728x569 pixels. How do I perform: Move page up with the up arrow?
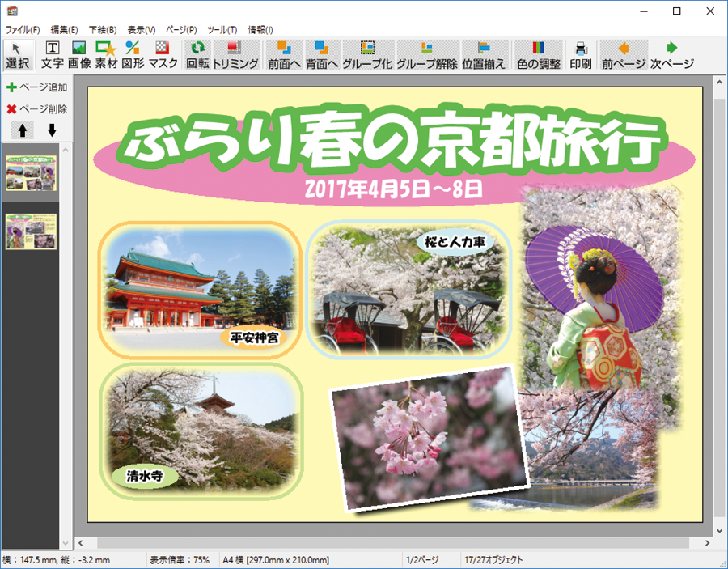tap(23, 130)
